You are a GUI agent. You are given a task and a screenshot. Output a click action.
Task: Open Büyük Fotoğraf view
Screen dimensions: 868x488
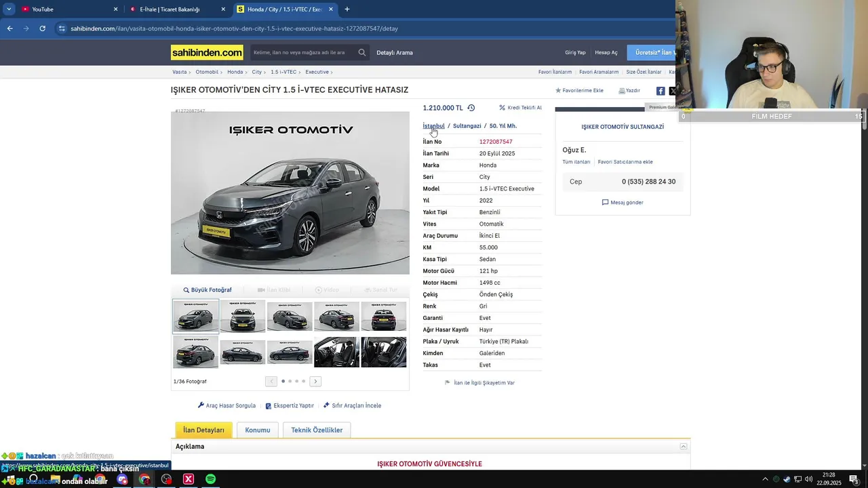208,289
